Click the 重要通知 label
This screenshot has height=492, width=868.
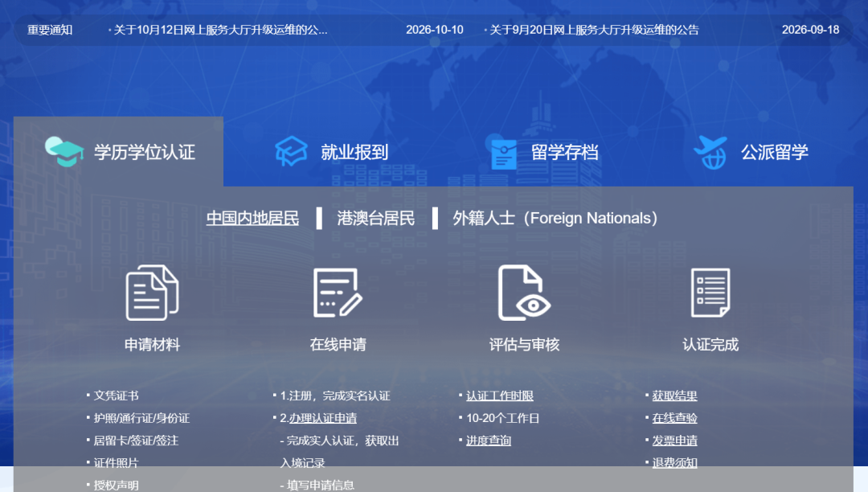50,30
